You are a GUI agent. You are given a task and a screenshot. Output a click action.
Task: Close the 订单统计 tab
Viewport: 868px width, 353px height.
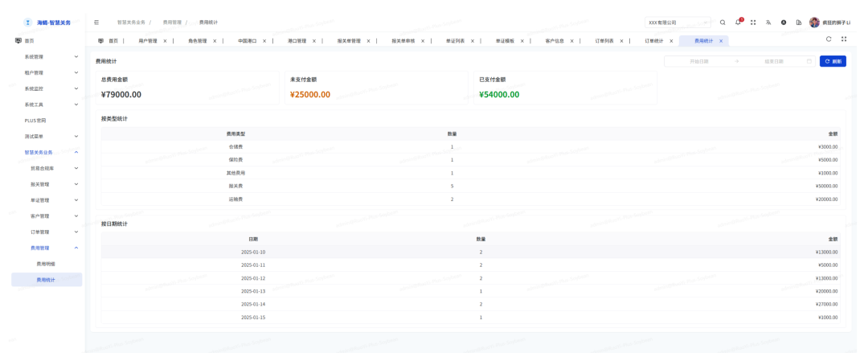(x=671, y=41)
